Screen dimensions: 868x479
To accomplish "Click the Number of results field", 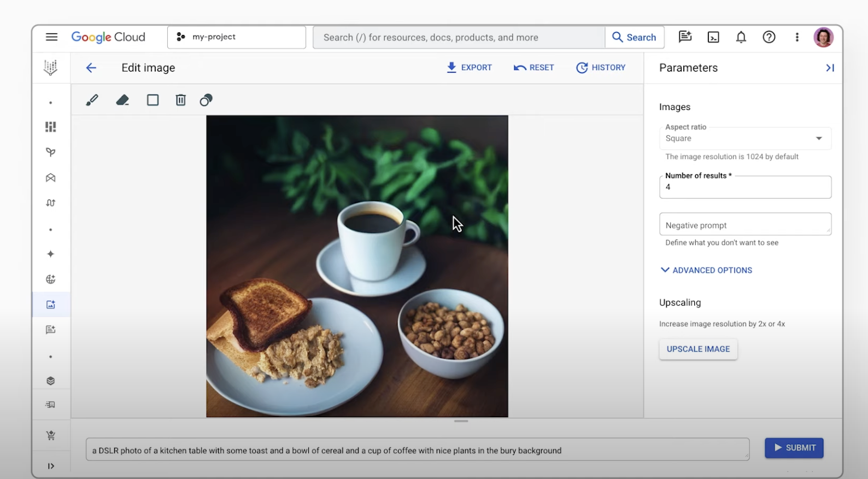I will [x=745, y=187].
